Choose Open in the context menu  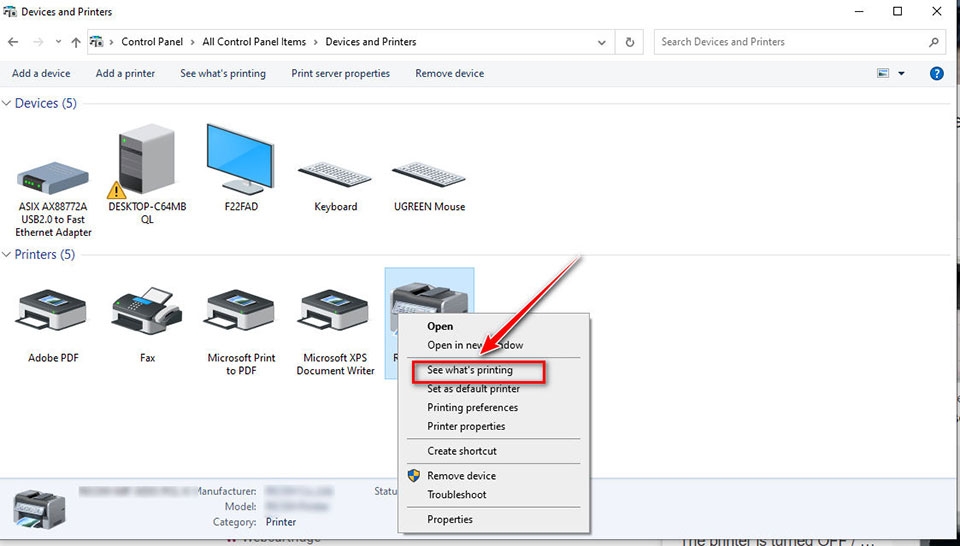tap(440, 326)
